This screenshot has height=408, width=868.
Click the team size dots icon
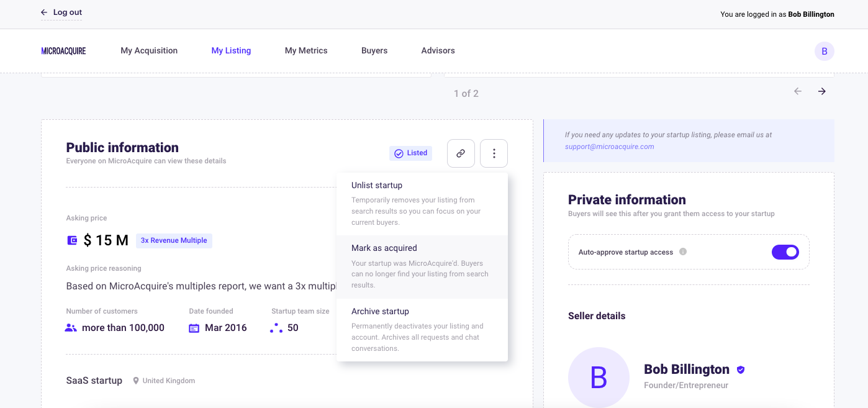[x=276, y=328]
